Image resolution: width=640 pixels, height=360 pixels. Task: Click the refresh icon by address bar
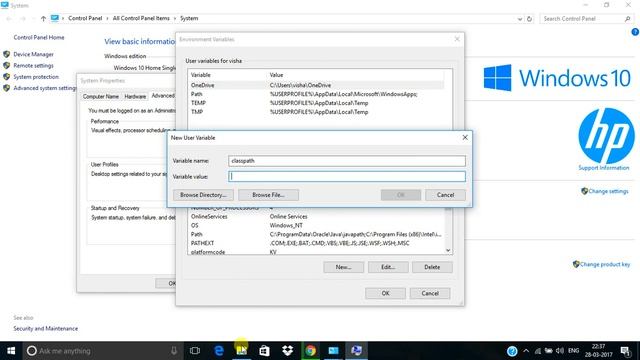point(529,19)
